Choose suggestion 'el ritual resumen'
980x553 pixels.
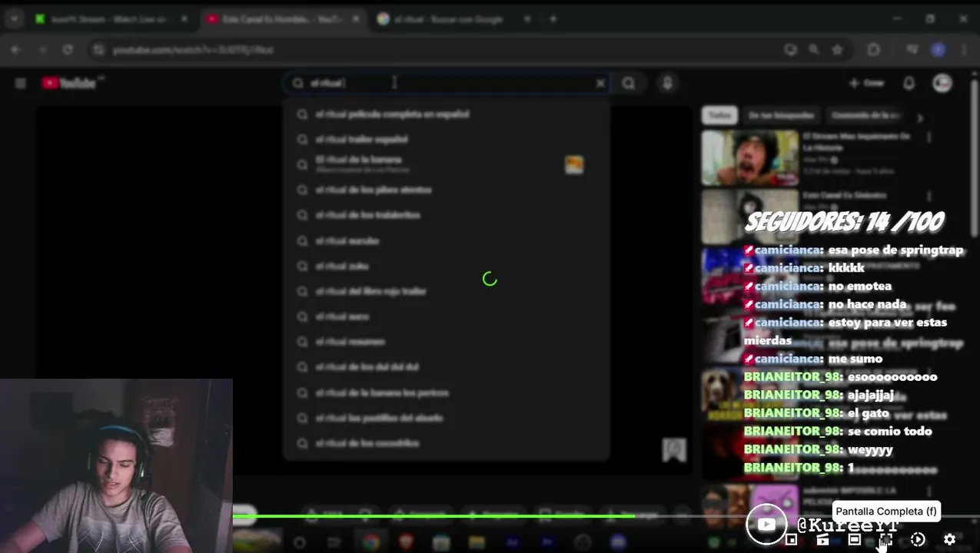446,342
